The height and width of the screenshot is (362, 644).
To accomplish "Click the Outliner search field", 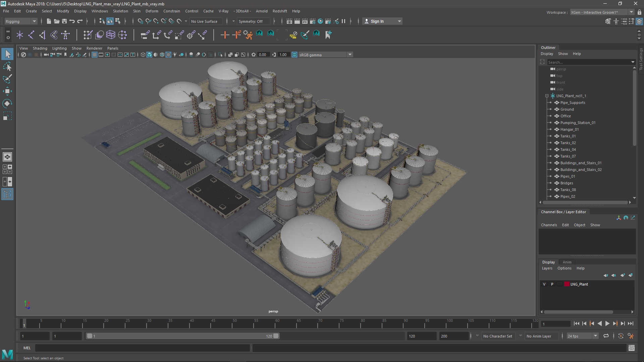I will [x=588, y=62].
